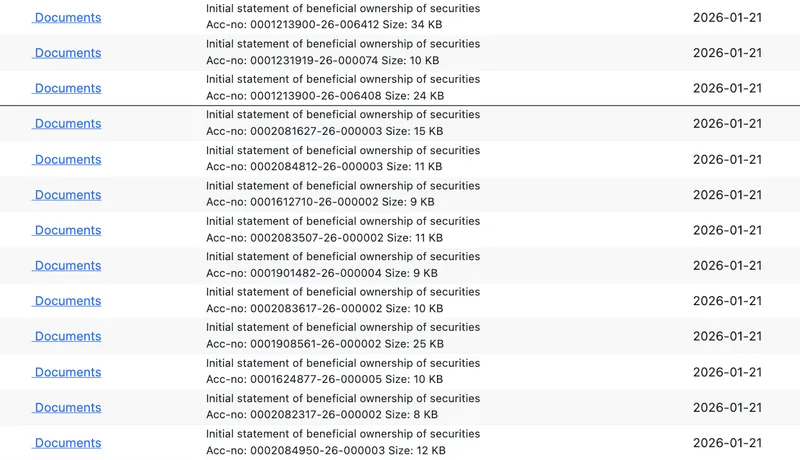Click the filing date for the 25 KB filing
This screenshot has width=800, height=460.
(727, 336)
